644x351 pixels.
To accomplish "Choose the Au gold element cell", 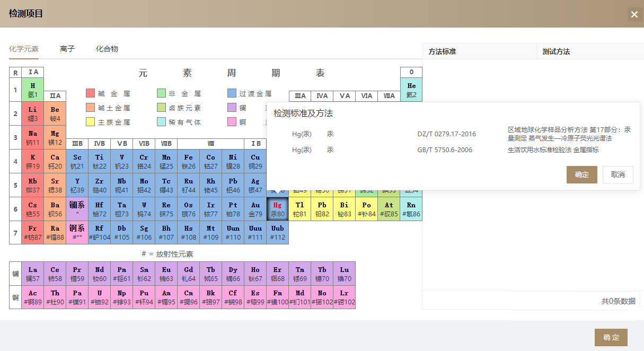I will (255, 209).
